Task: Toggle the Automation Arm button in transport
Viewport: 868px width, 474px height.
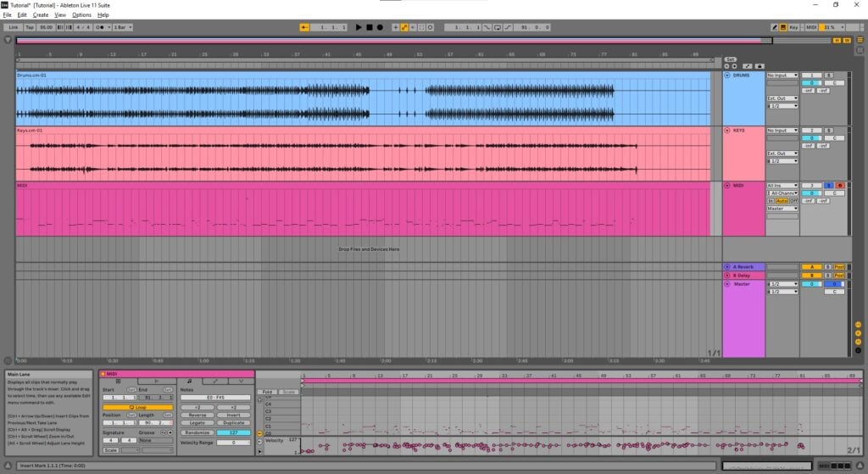Action: point(404,27)
